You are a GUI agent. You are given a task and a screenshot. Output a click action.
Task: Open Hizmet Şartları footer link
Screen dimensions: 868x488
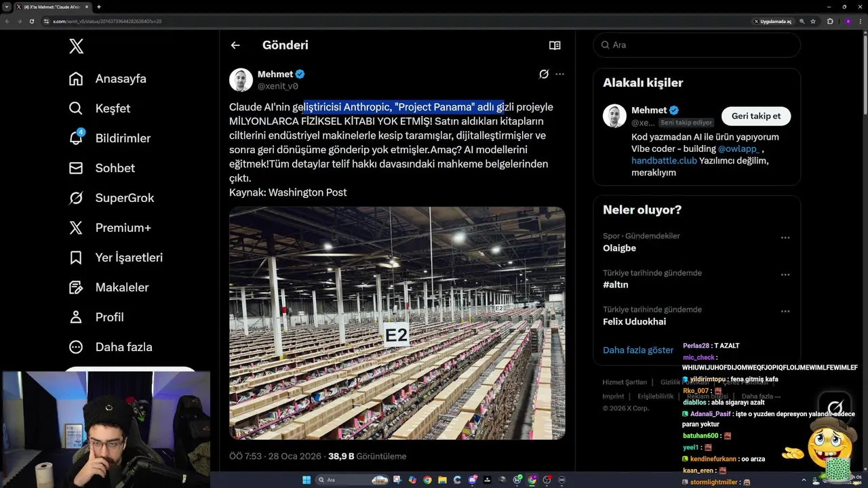click(625, 382)
